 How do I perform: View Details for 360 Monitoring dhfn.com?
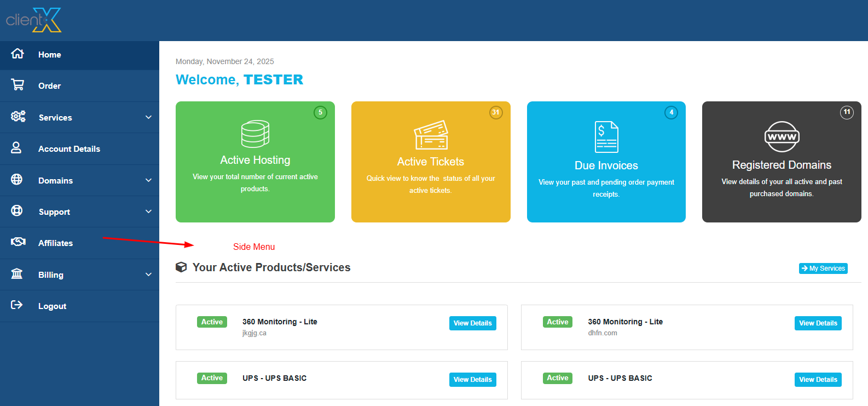[x=818, y=323]
